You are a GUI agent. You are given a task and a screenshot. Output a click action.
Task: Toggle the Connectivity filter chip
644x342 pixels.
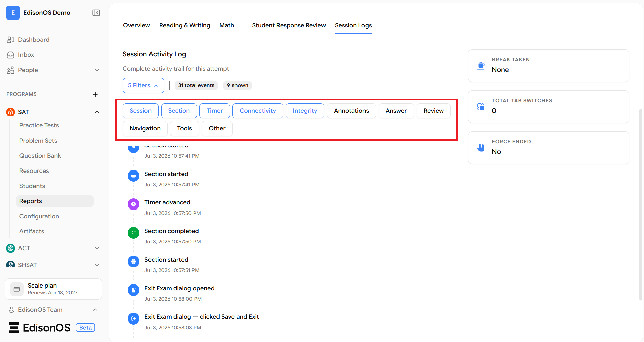(258, 111)
